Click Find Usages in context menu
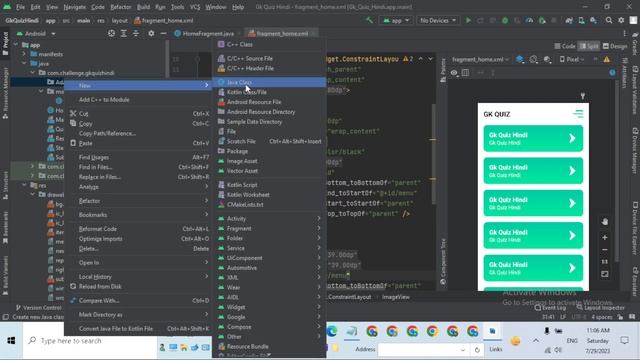 (138, 157)
